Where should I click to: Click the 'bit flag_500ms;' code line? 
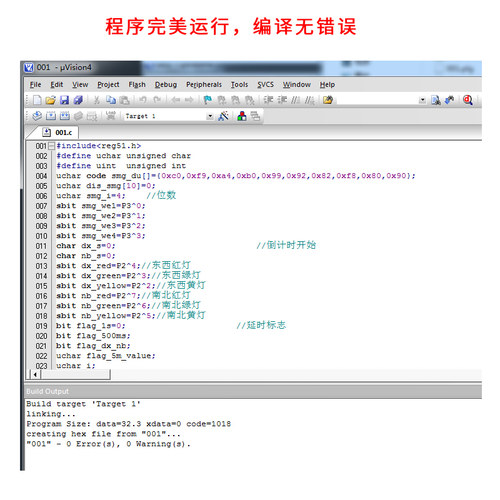[93, 336]
